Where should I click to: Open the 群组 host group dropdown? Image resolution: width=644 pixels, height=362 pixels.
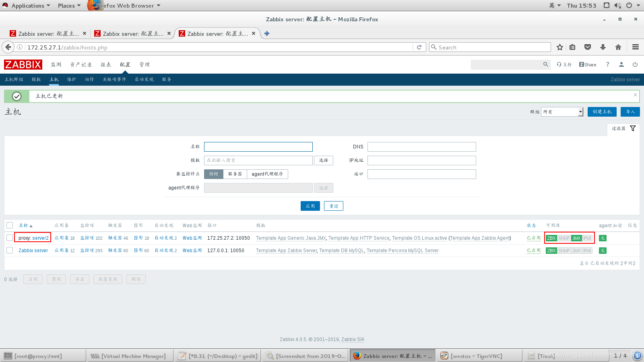562,112
